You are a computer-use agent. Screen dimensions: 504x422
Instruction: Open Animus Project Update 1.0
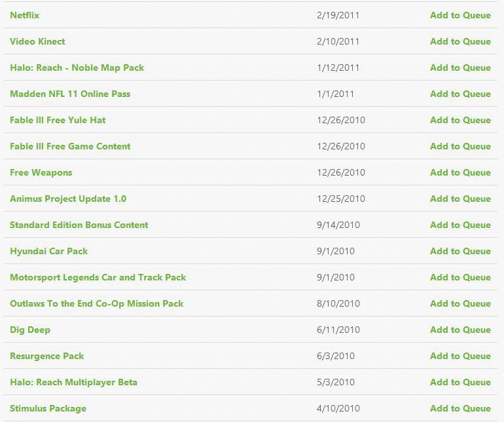point(68,199)
